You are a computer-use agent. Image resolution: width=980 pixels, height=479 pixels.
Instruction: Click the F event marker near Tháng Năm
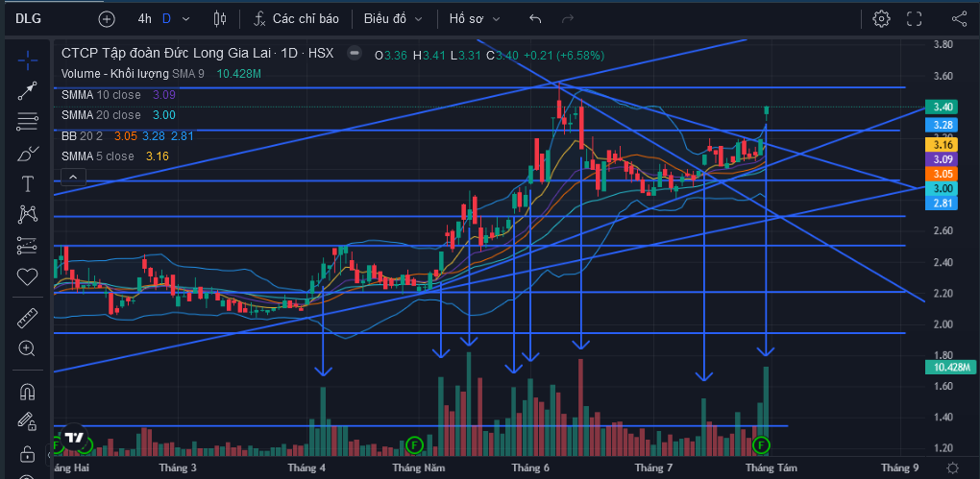pos(414,445)
